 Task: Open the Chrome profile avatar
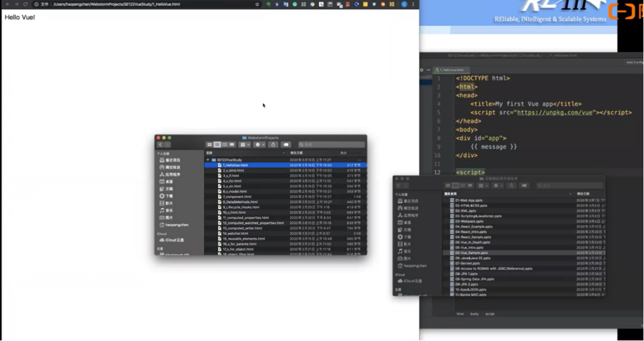(404, 4)
